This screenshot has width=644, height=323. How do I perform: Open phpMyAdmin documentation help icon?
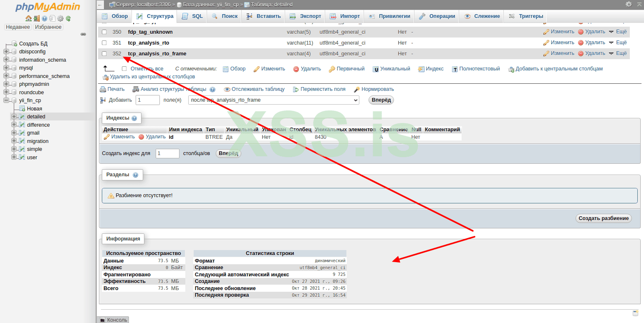point(45,18)
